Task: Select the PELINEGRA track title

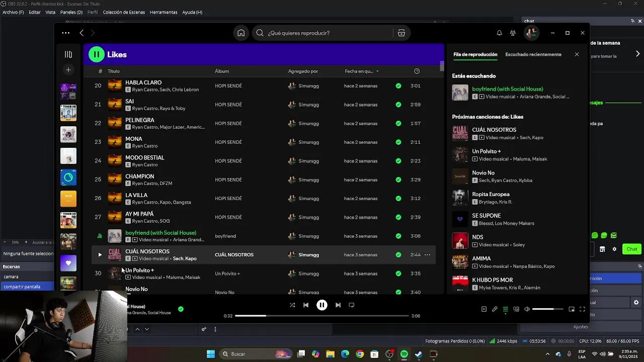Action: point(140,120)
